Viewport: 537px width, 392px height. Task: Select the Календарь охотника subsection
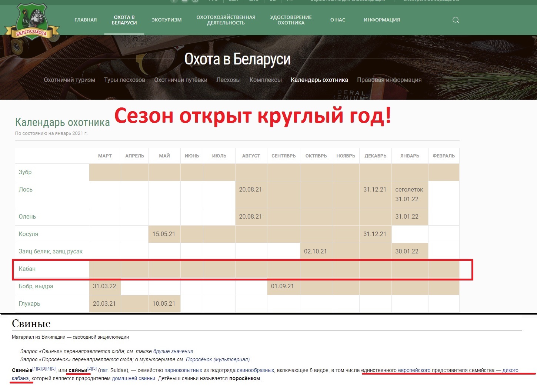click(319, 80)
